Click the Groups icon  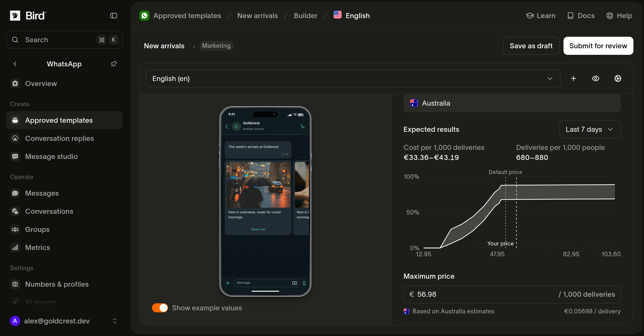coord(15,229)
